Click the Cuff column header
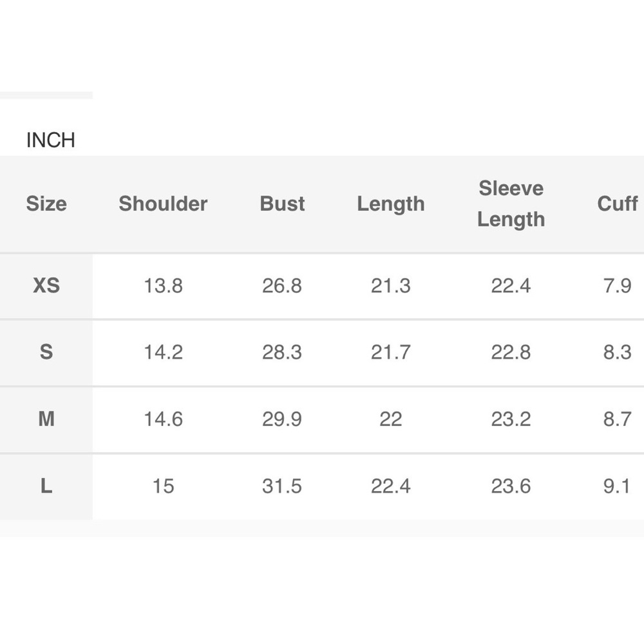This screenshot has width=644, height=644. [617, 204]
